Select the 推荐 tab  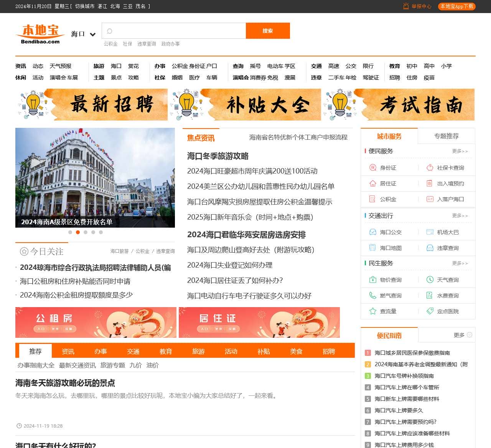(x=35, y=351)
